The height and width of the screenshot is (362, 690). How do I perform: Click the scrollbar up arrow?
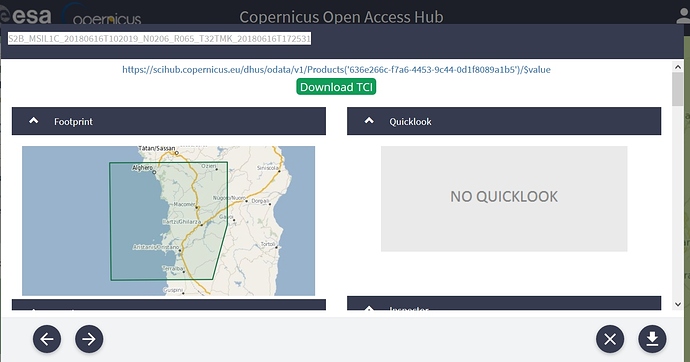[678, 67]
